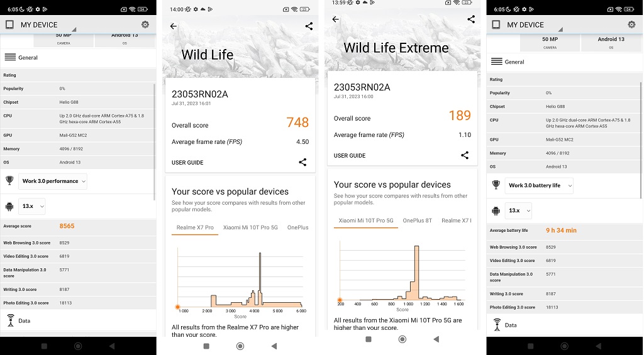This screenshot has width=644, height=355.
Task: Open Work 3.0 performance dropdown
Action: [x=53, y=181]
